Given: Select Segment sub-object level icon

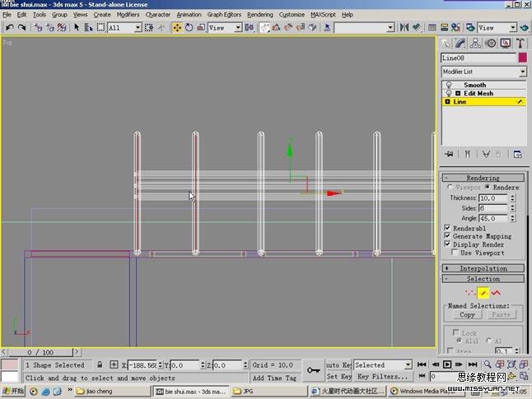Looking at the screenshot, I should point(483,293).
